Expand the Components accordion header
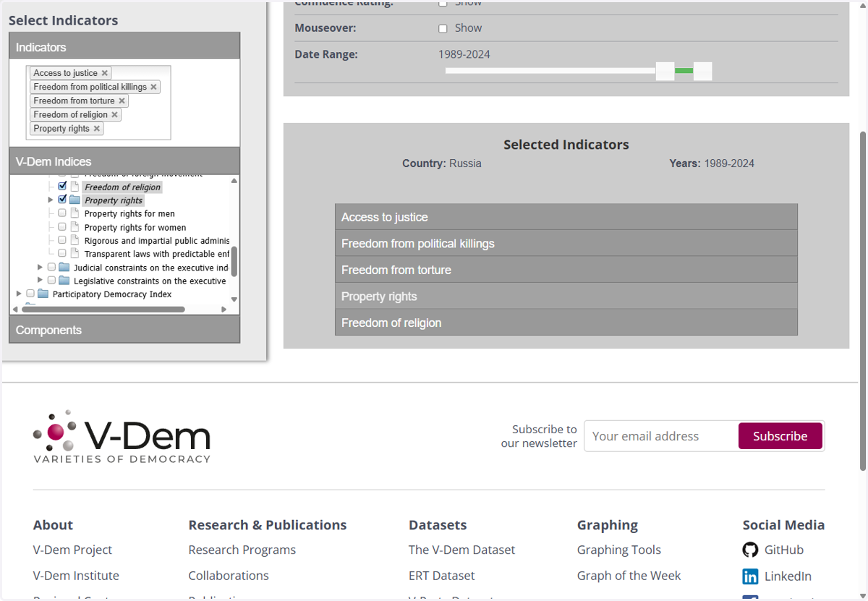The width and height of the screenshot is (868, 601). click(x=124, y=330)
